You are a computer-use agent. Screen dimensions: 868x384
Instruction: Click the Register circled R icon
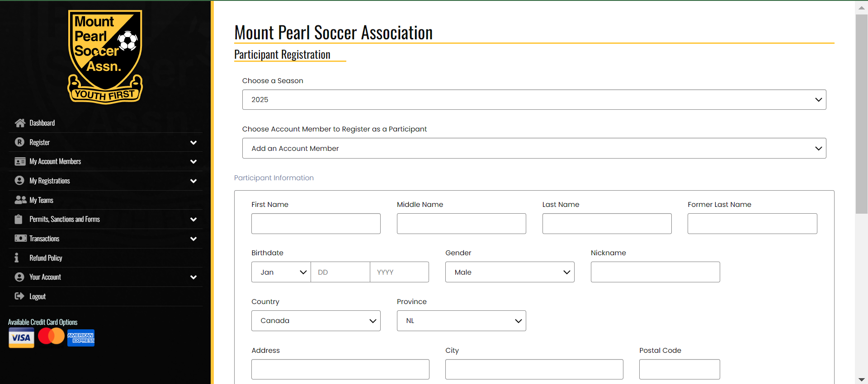tap(19, 142)
